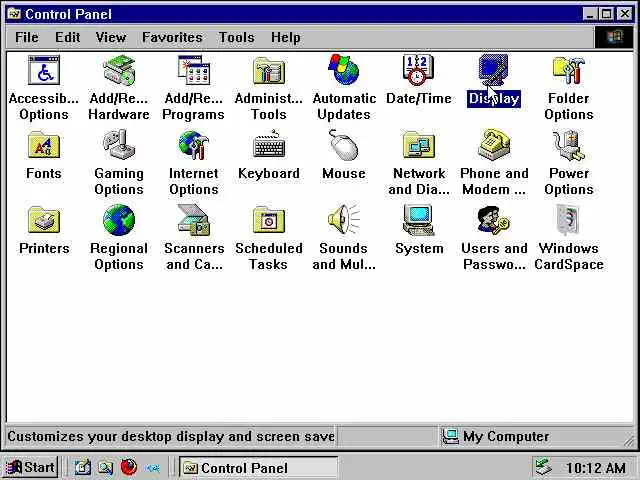640x480 pixels.
Task: Open the Edit menu
Action: (x=67, y=38)
